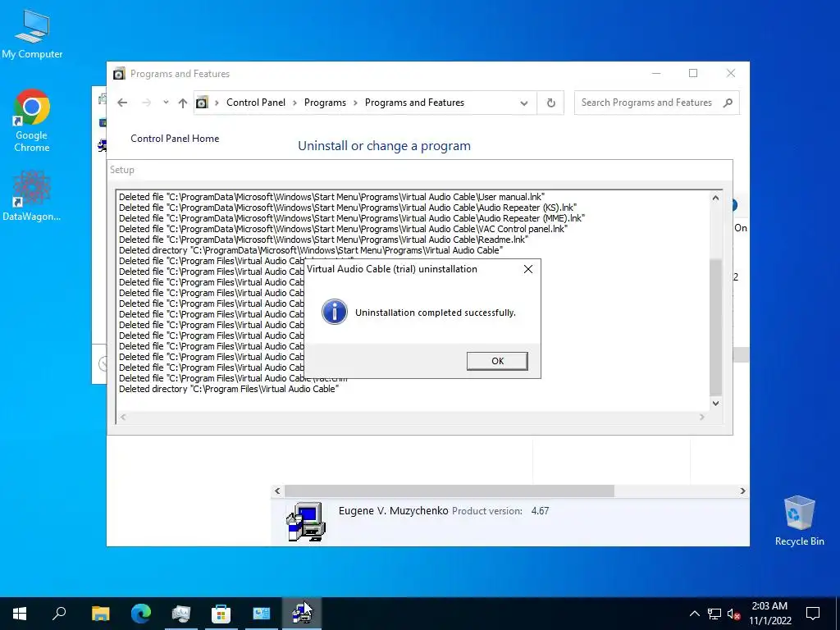Click right arrow of setup log horizontal scrollbar
This screenshot has height=630, width=840.
702,417
